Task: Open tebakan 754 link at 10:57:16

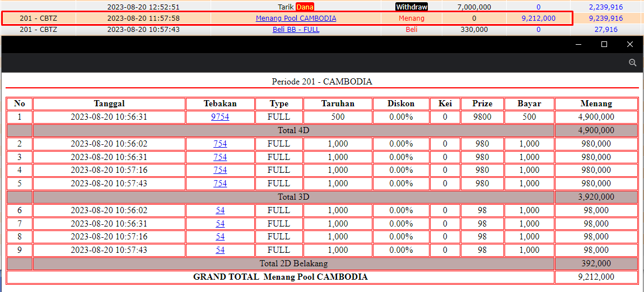Action: [220, 170]
